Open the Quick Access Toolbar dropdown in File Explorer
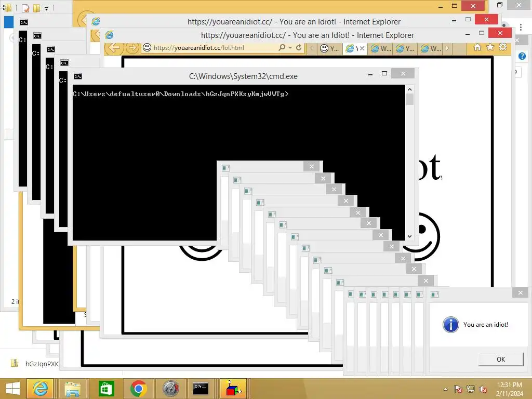 pos(46,8)
